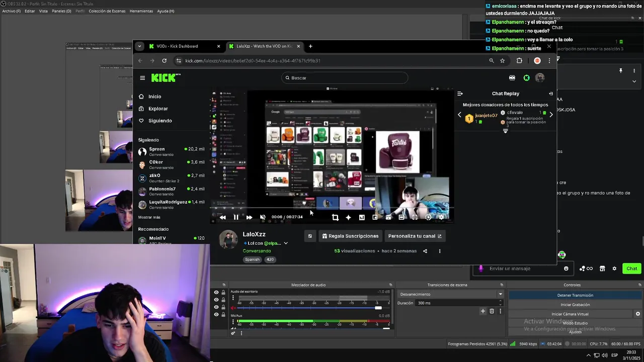The width and height of the screenshot is (644, 362).
Task: Bookmark this page with the star icon
Action: (x=502, y=61)
